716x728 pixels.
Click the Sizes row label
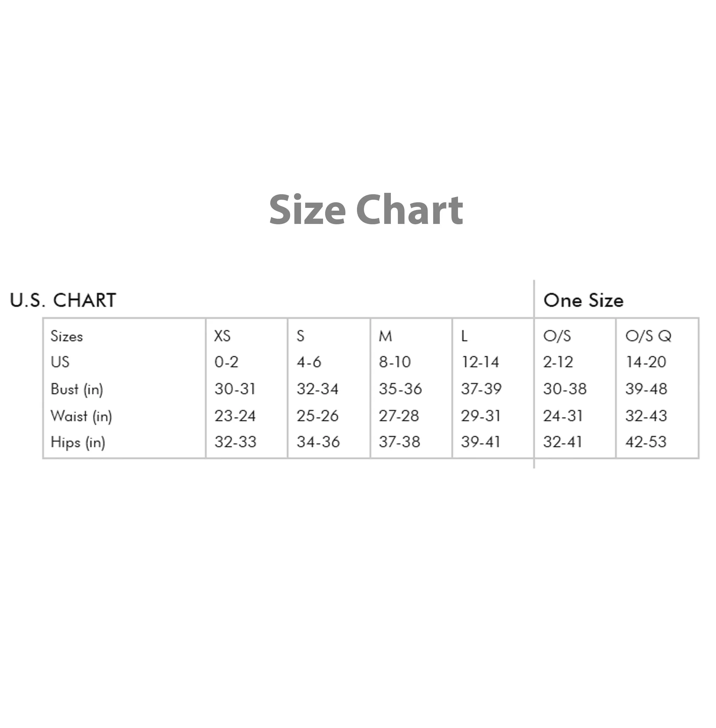(x=66, y=336)
